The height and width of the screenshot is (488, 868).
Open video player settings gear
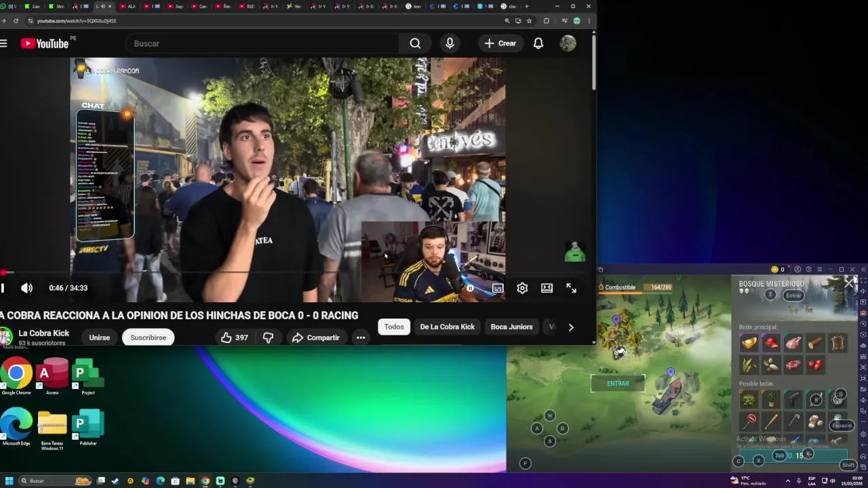[522, 288]
